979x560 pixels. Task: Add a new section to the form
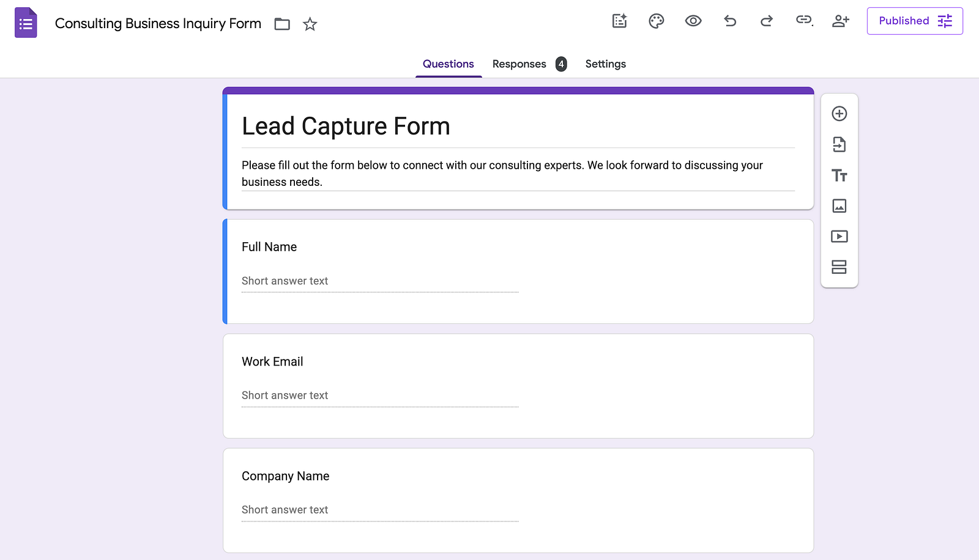click(839, 267)
